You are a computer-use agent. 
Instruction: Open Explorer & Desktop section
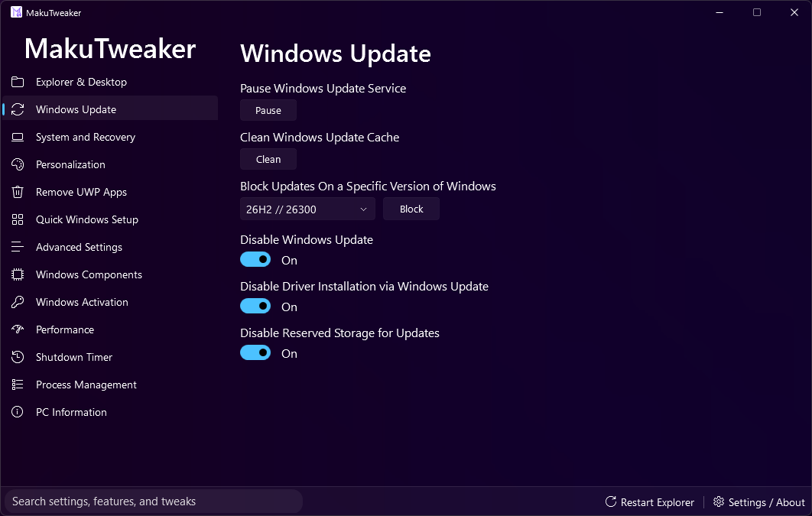(x=110, y=82)
